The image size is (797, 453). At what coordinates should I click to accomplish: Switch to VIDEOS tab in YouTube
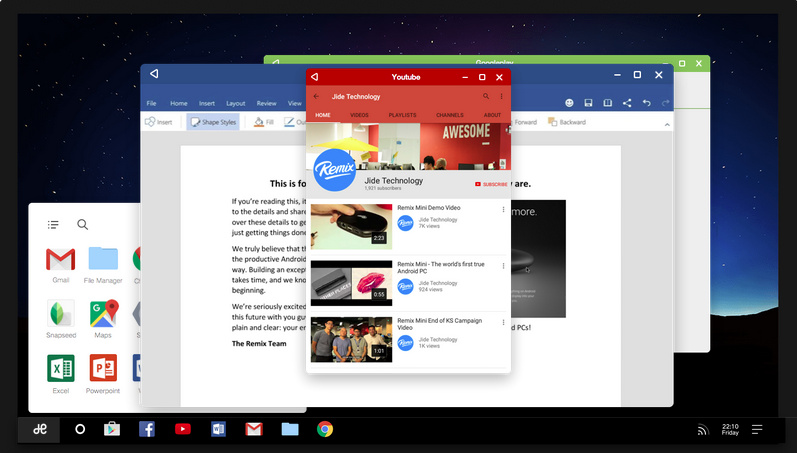coord(359,115)
